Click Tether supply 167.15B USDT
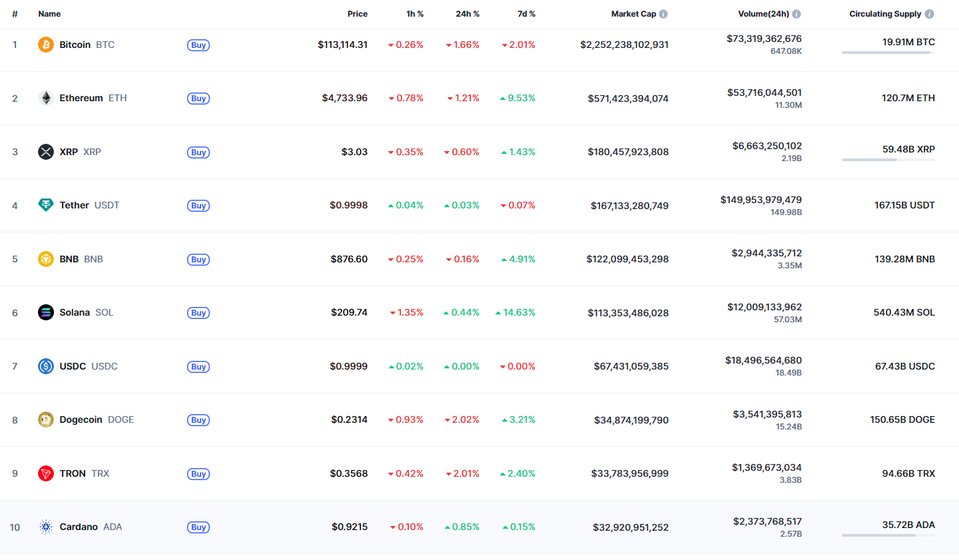The width and height of the screenshot is (959, 560). tap(904, 205)
